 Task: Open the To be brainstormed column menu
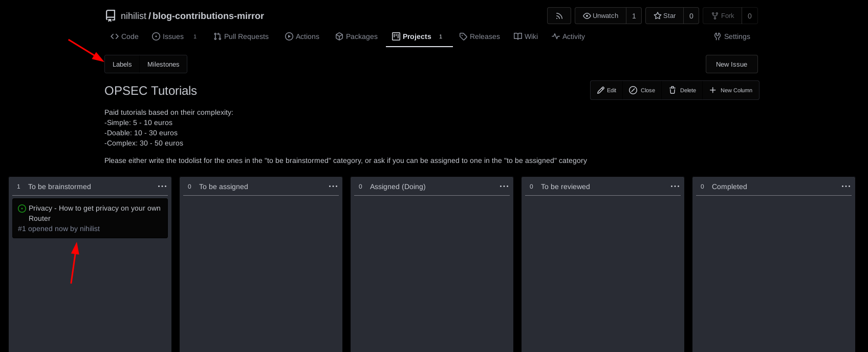coord(162,187)
